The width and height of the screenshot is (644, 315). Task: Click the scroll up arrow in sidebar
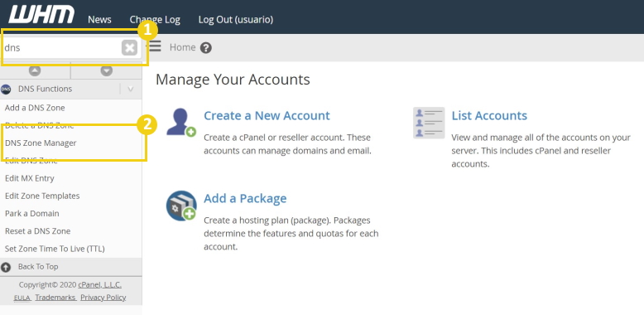[x=35, y=70]
